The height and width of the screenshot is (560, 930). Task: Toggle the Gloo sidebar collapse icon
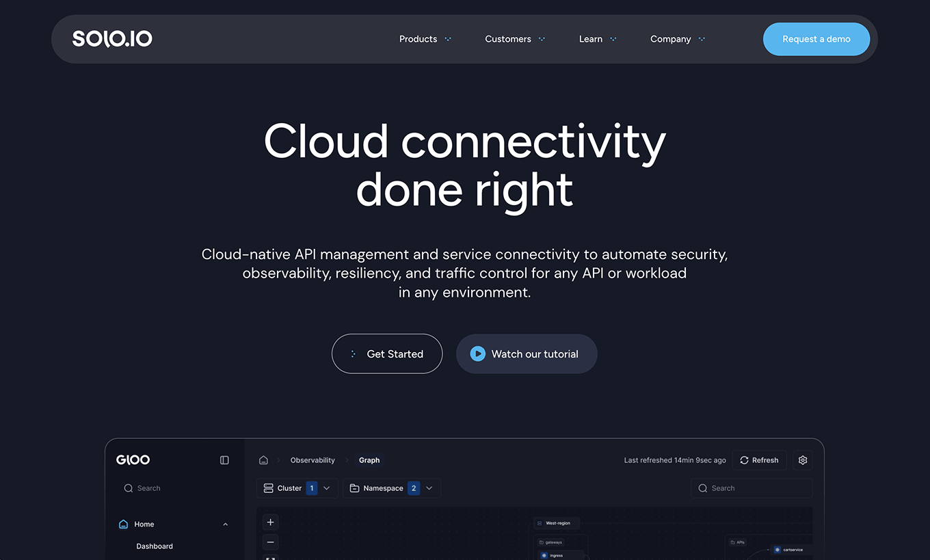224,460
